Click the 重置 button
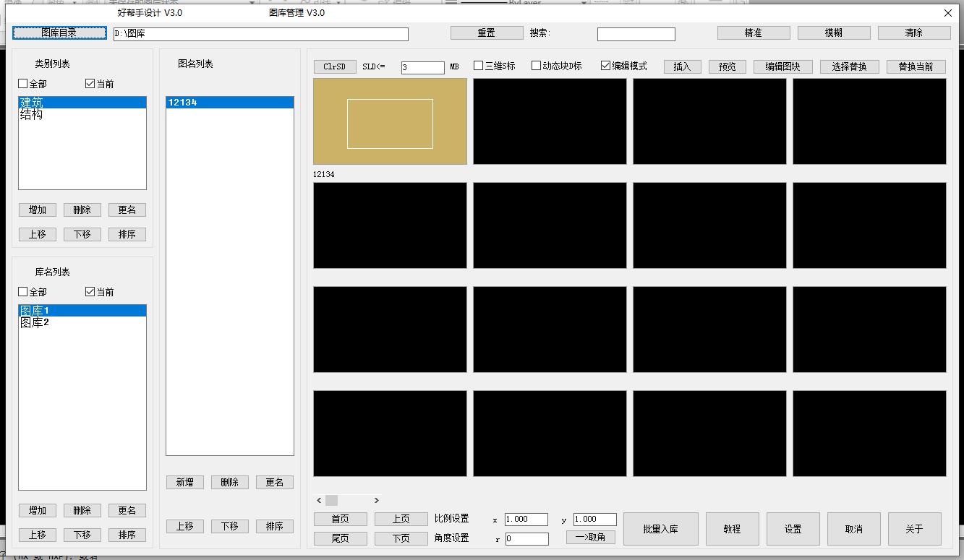964x560 pixels. point(487,33)
